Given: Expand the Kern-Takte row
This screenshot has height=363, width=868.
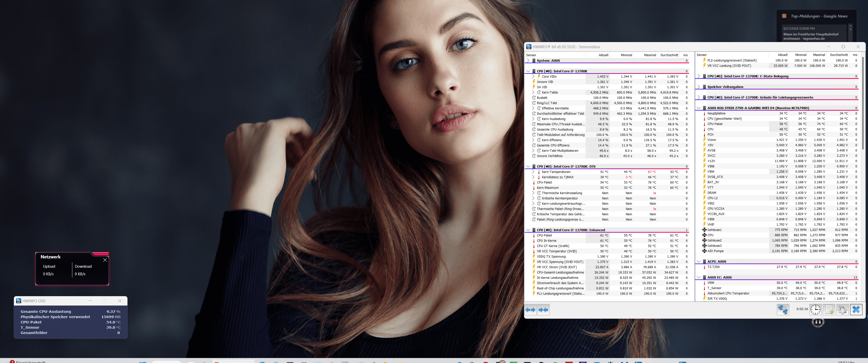Looking at the screenshot, I should tap(533, 92).
